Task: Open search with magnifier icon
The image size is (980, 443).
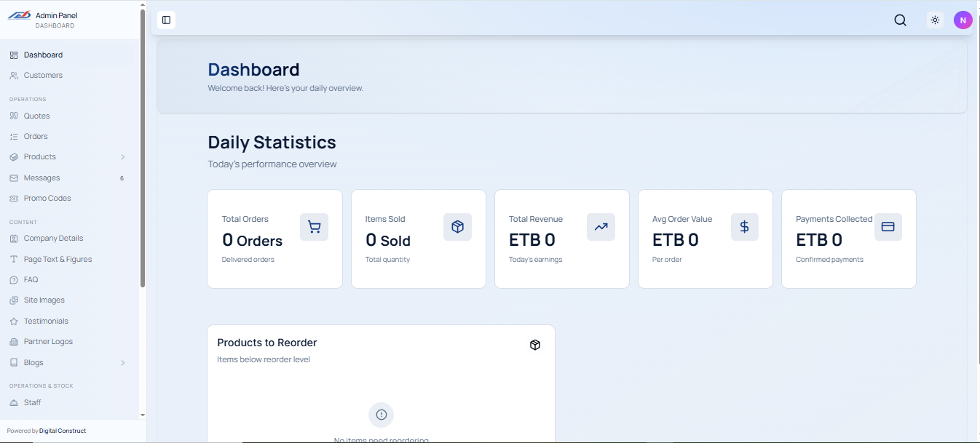Action: 900,20
